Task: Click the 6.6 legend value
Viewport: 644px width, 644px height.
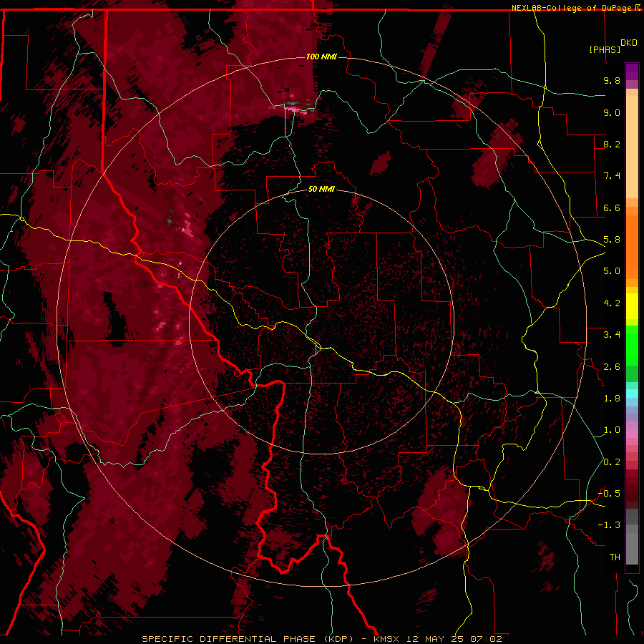Action: click(x=612, y=208)
